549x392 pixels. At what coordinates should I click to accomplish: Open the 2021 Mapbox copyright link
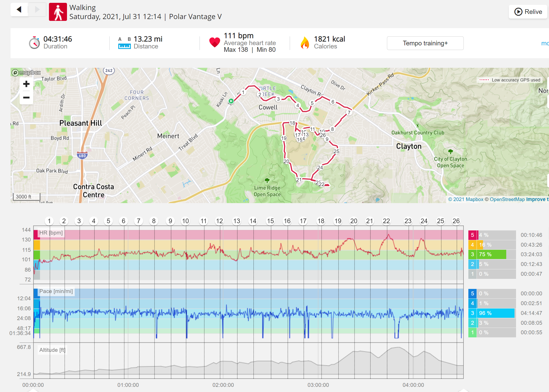[x=466, y=199]
